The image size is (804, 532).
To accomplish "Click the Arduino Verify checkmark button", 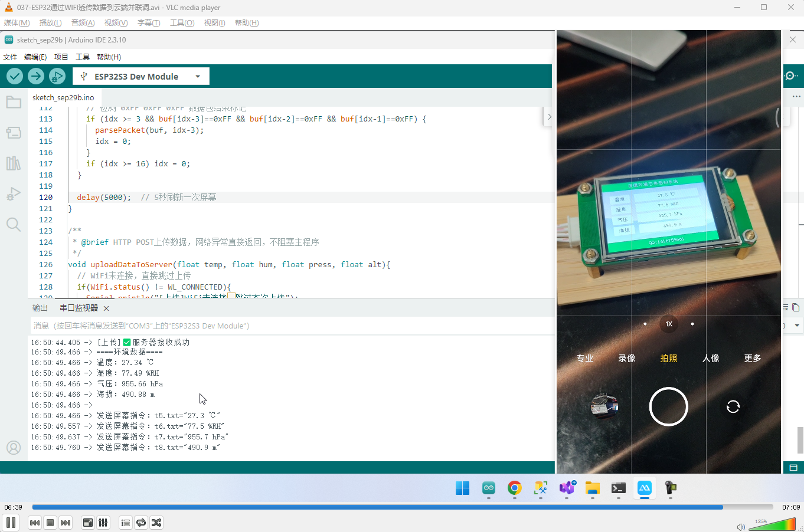I will click(x=15, y=76).
